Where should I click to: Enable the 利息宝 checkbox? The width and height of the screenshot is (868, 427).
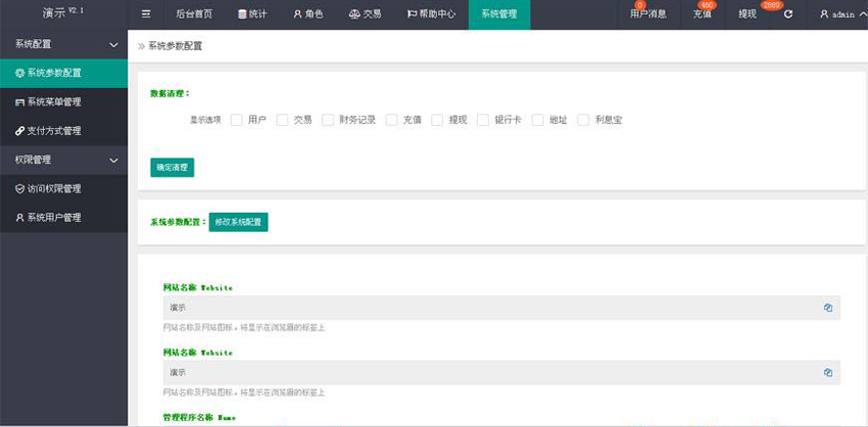coord(583,120)
